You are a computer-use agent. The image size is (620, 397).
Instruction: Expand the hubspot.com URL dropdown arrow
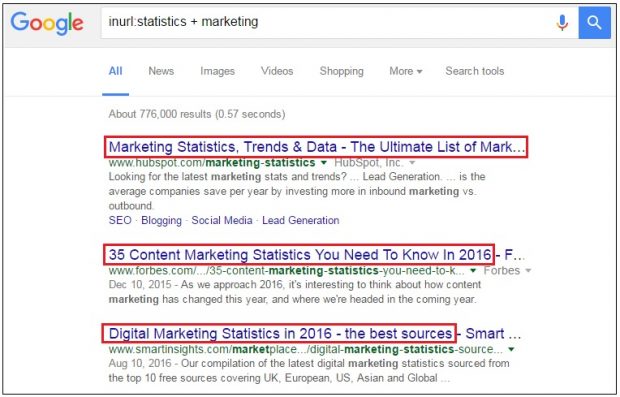[x=324, y=163]
